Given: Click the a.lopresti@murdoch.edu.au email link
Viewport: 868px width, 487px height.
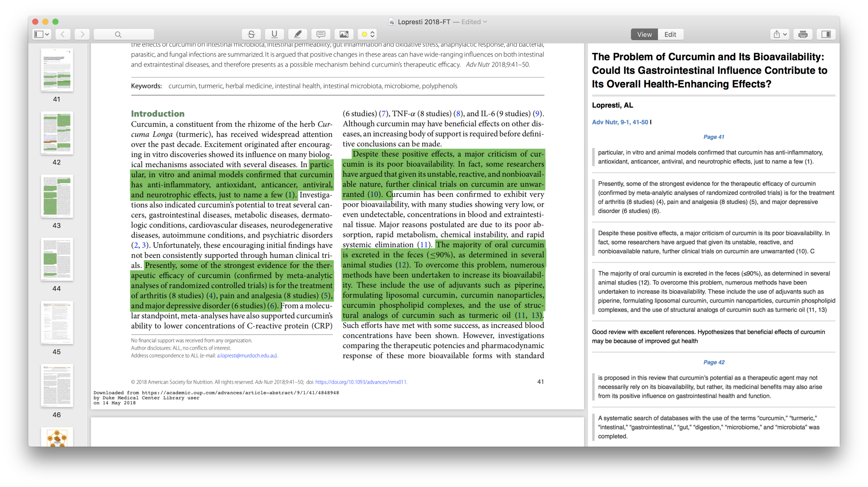Looking at the screenshot, I should [247, 356].
